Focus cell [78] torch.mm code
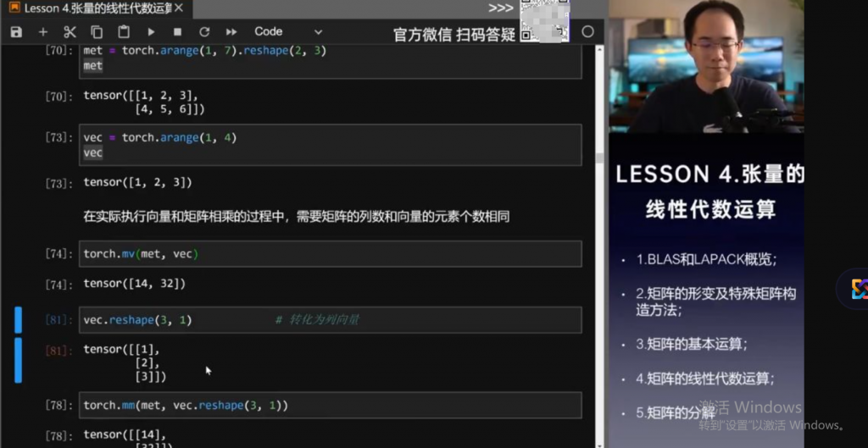 tap(330, 406)
